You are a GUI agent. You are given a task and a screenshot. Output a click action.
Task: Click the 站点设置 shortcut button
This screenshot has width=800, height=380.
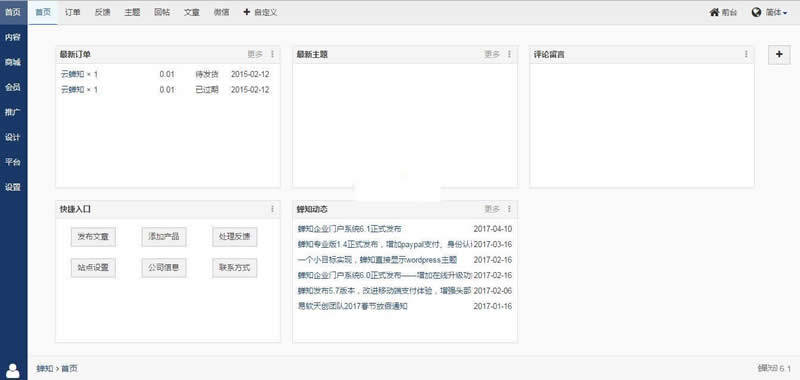pos(93,268)
